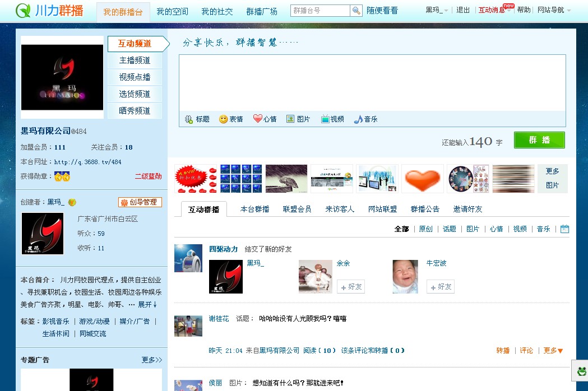Select the 主播频道 channel tab
The width and height of the screenshot is (588, 391).
[x=135, y=60]
